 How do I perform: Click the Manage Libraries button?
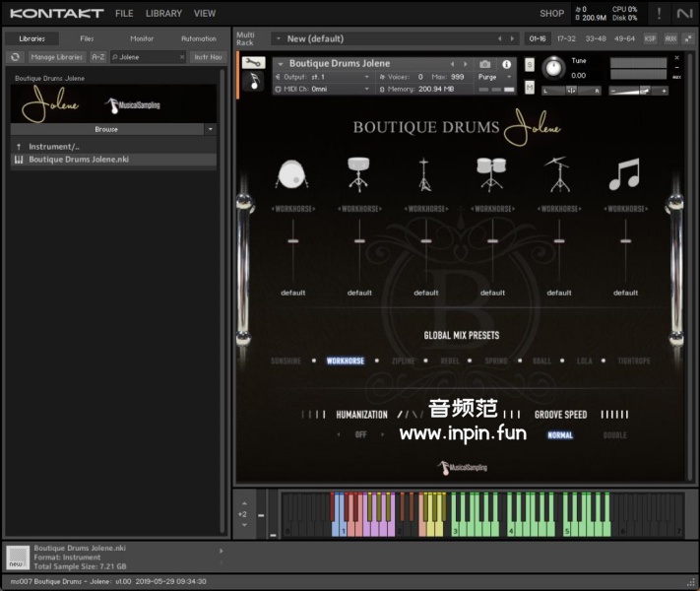56,57
